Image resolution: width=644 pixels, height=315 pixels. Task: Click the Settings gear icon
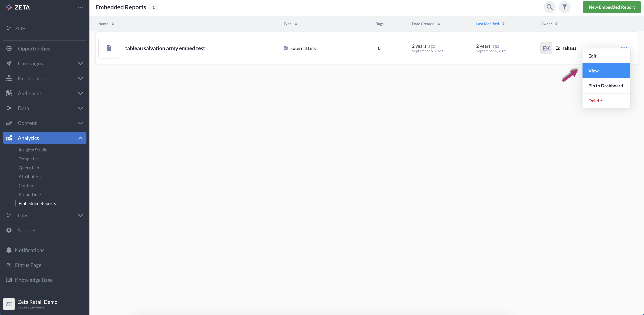tap(9, 230)
